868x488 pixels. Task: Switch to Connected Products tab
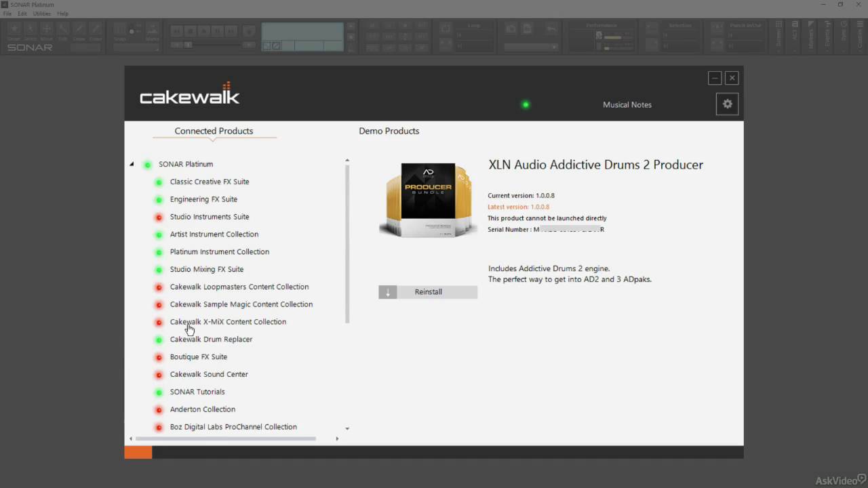[214, 131]
